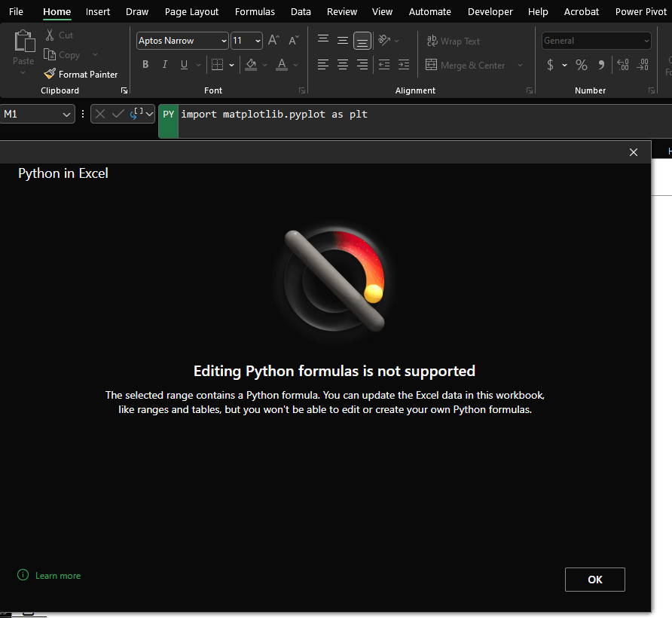Click Merge & Center
Screen dimensions: 672x618
[466, 65]
